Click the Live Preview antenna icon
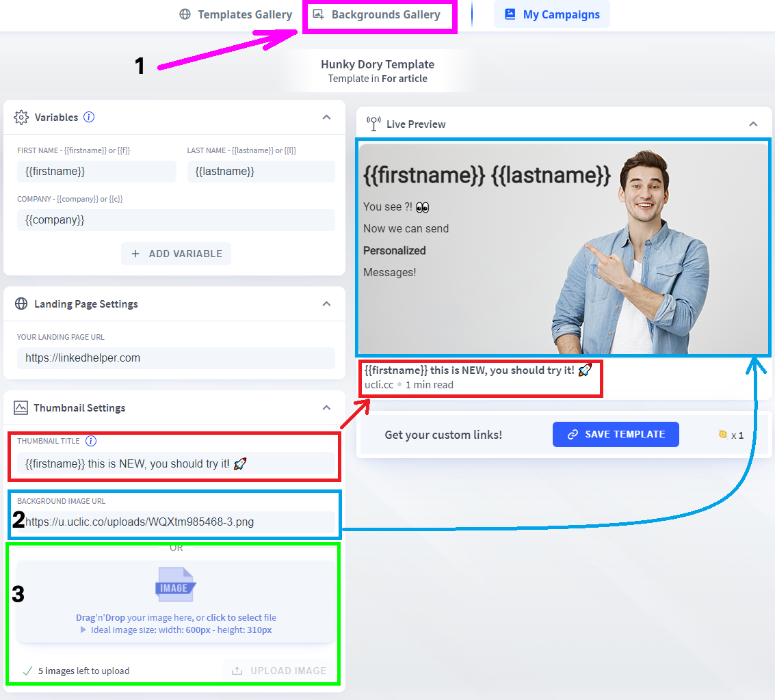This screenshot has width=775, height=700. (x=373, y=124)
